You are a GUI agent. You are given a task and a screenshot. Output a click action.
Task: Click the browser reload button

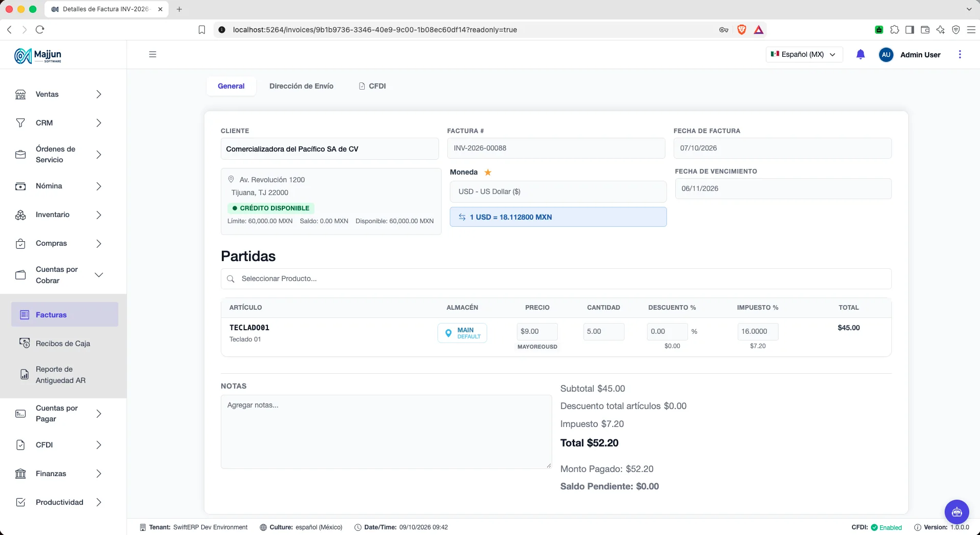coord(40,30)
